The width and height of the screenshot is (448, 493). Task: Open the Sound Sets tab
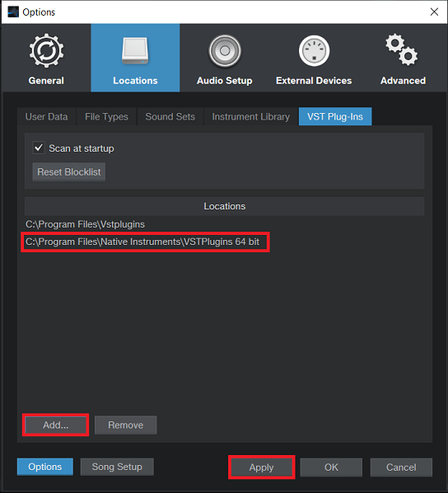pos(170,116)
